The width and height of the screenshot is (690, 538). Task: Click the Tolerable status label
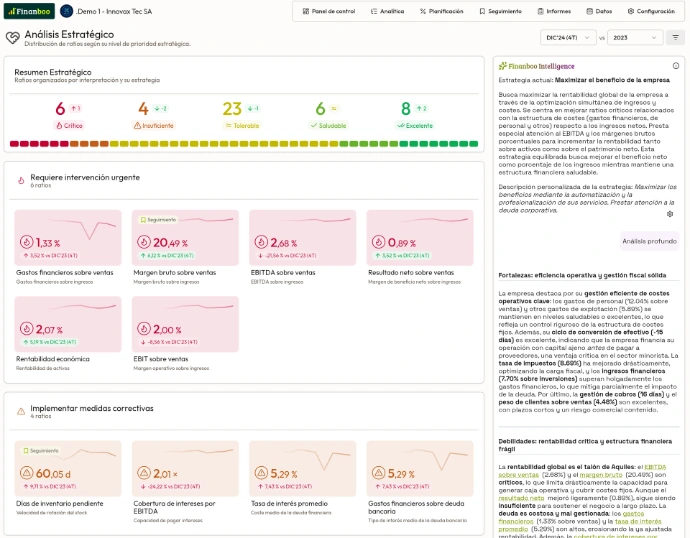point(245,126)
